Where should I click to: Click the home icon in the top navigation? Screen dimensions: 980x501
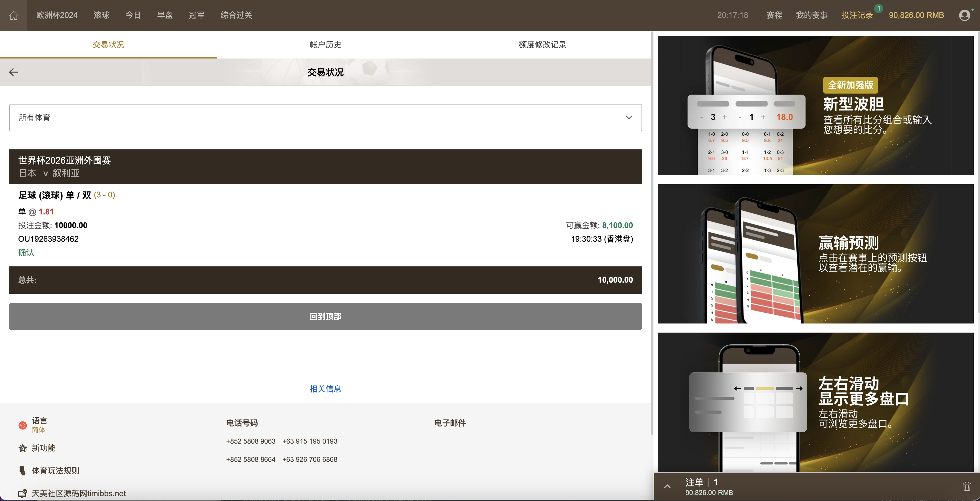14,15
